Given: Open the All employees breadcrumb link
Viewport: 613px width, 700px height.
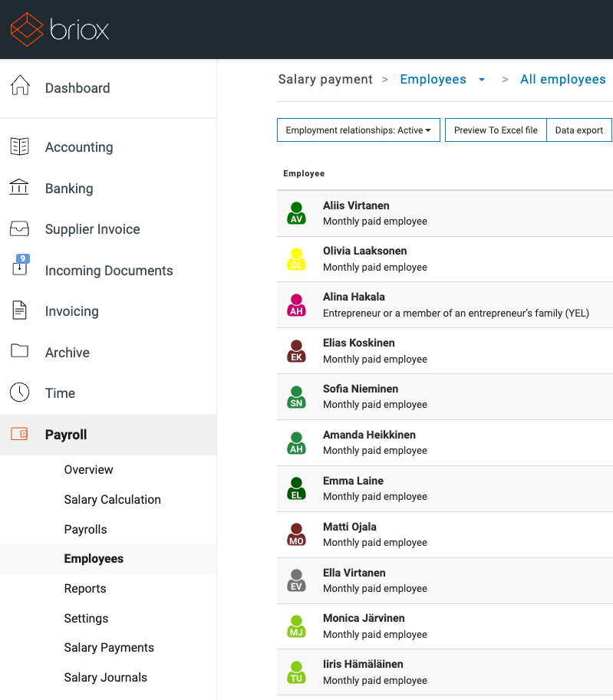Looking at the screenshot, I should click(x=562, y=80).
